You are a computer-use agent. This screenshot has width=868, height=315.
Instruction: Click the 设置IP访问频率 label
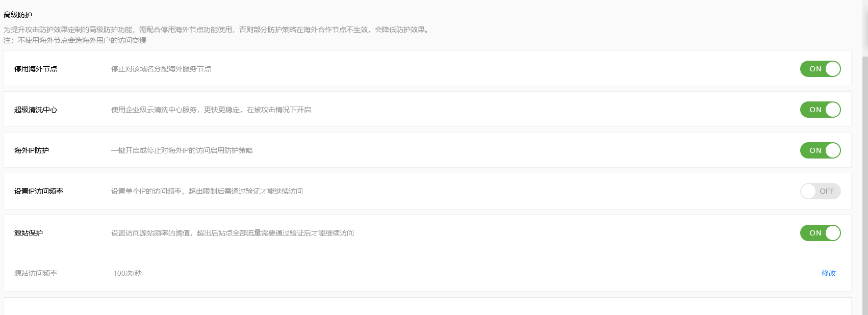coord(39,191)
